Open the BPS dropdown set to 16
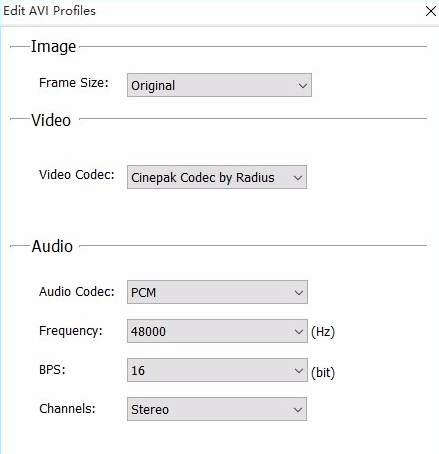439x454 pixels. [217, 370]
